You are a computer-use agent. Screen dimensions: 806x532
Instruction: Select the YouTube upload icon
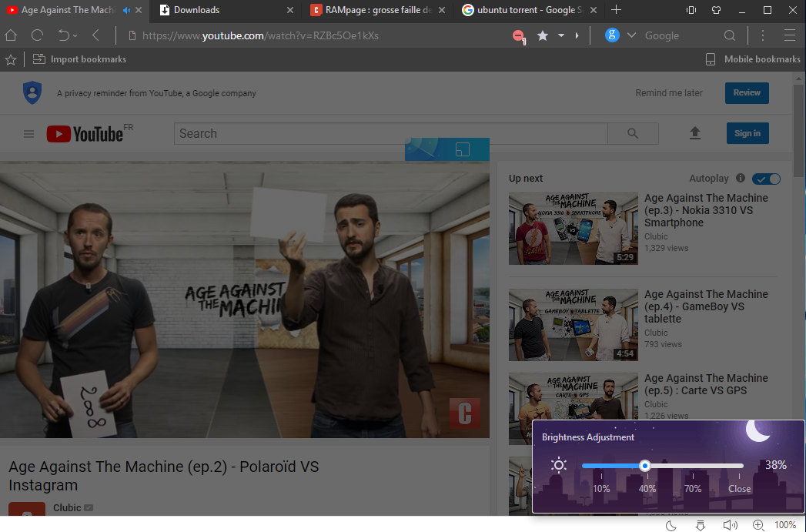coord(695,133)
